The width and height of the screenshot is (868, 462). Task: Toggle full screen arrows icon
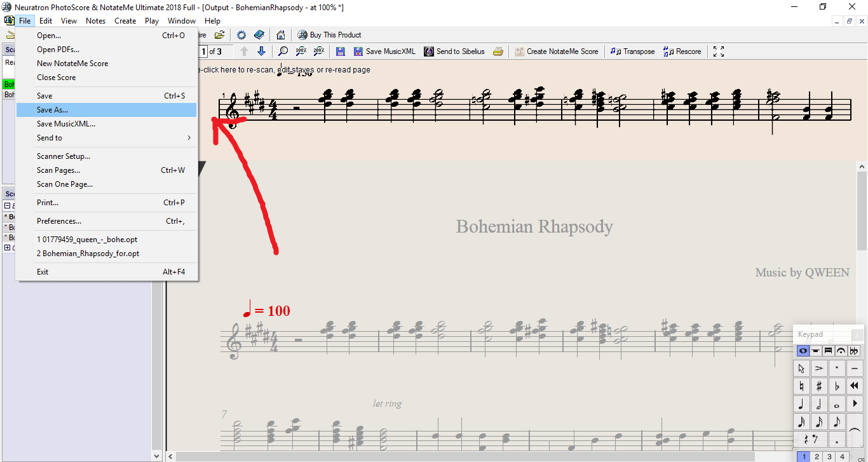tap(719, 51)
